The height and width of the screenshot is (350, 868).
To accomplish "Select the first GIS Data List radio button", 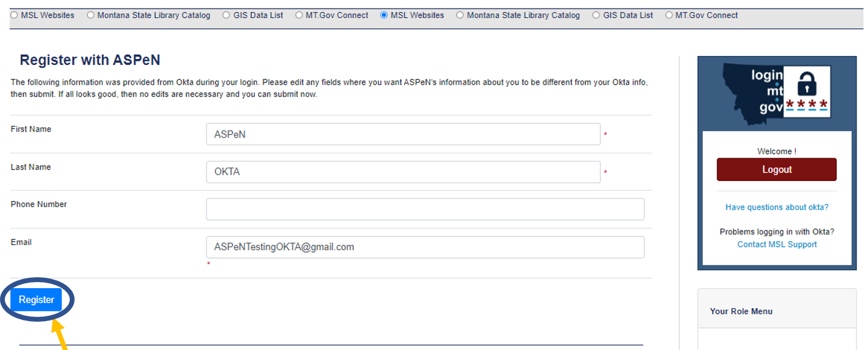I will pos(226,15).
